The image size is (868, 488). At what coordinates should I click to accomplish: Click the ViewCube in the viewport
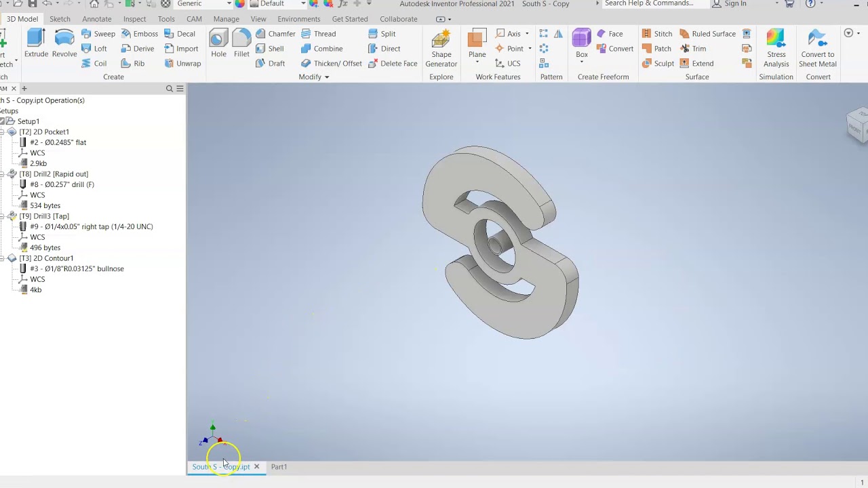pos(857,125)
